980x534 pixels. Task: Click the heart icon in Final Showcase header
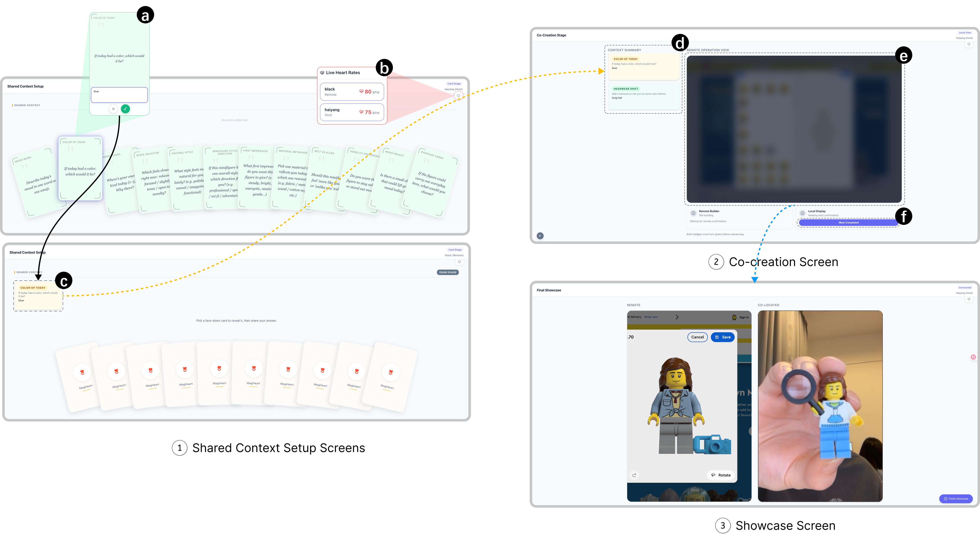pyautogui.click(x=969, y=299)
